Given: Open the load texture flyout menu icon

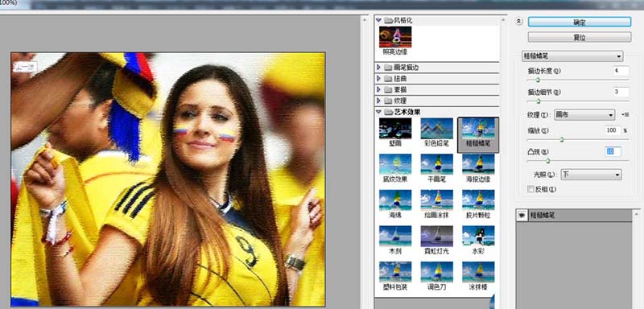Looking at the screenshot, I should [x=626, y=115].
